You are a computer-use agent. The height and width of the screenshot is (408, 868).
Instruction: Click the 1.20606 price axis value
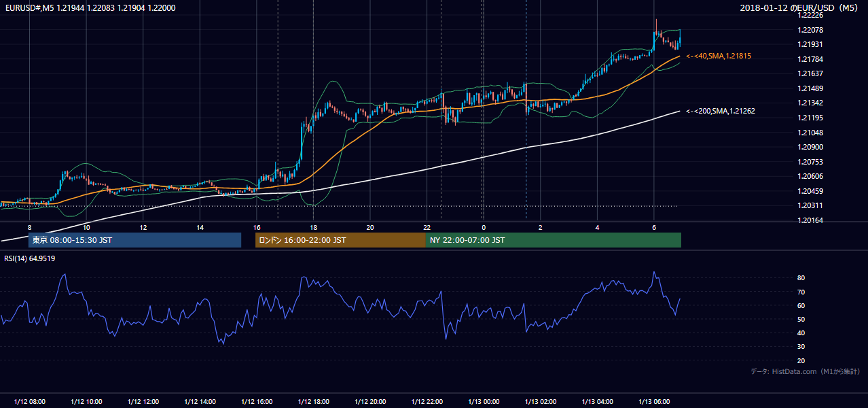point(810,176)
